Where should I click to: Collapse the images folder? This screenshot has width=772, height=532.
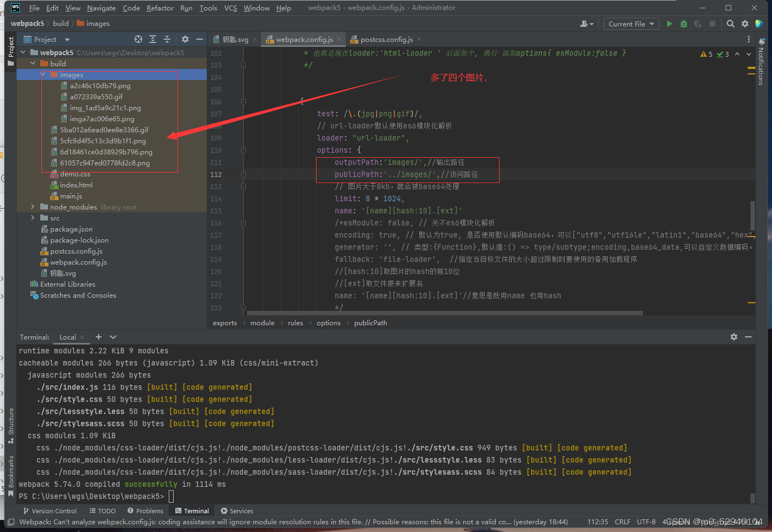pos(43,74)
